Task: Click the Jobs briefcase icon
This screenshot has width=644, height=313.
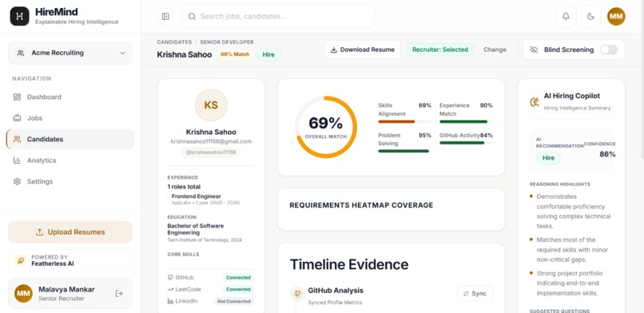Action: tap(17, 118)
